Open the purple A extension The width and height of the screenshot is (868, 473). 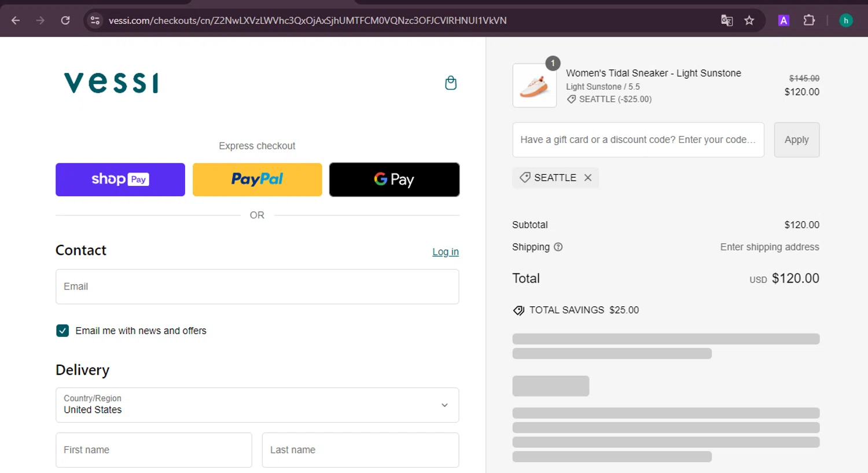pos(784,20)
